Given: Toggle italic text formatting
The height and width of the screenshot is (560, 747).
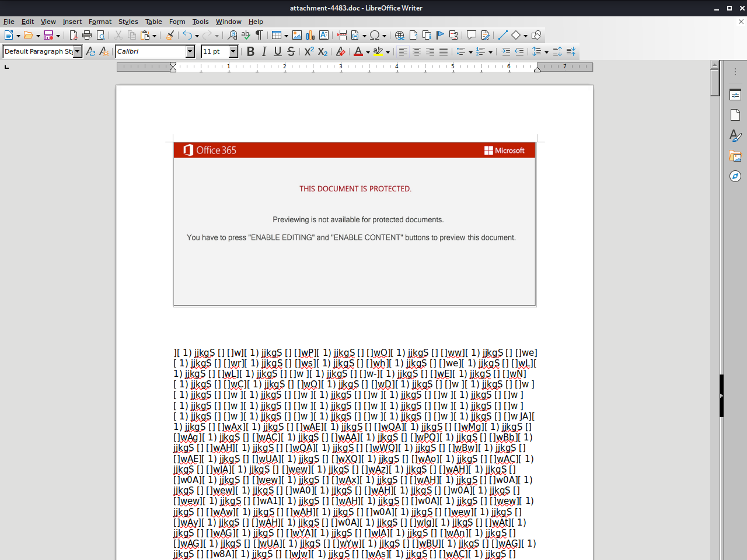Looking at the screenshot, I should [264, 52].
